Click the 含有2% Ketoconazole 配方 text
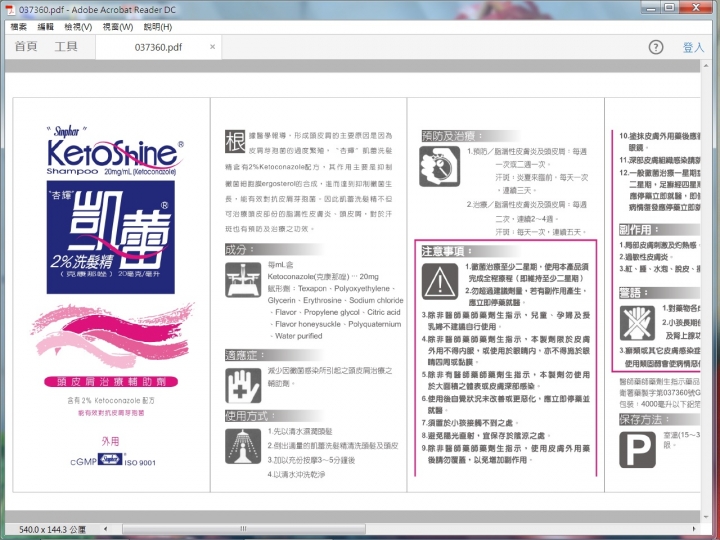 (x=111, y=400)
